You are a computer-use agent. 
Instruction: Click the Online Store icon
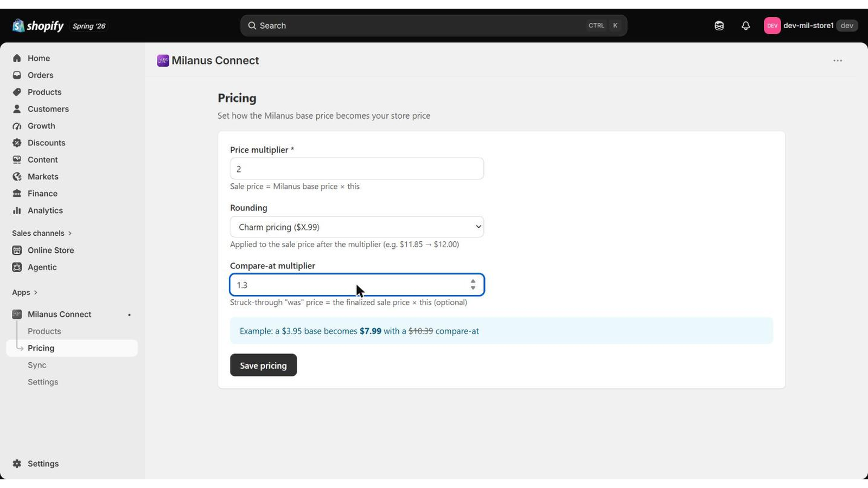17,250
